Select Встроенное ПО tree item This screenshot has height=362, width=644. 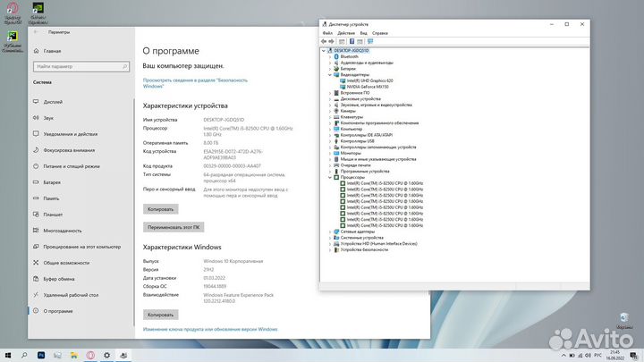tap(355, 93)
